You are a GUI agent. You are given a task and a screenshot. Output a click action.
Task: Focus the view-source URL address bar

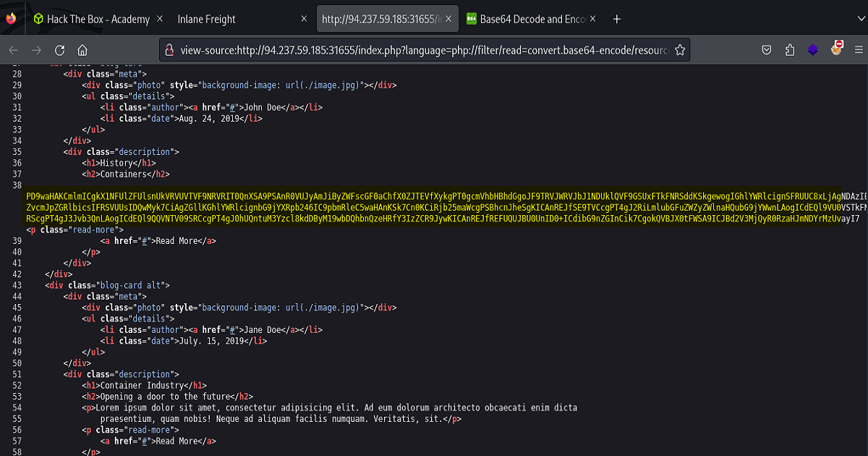pyautogui.click(x=423, y=50)
